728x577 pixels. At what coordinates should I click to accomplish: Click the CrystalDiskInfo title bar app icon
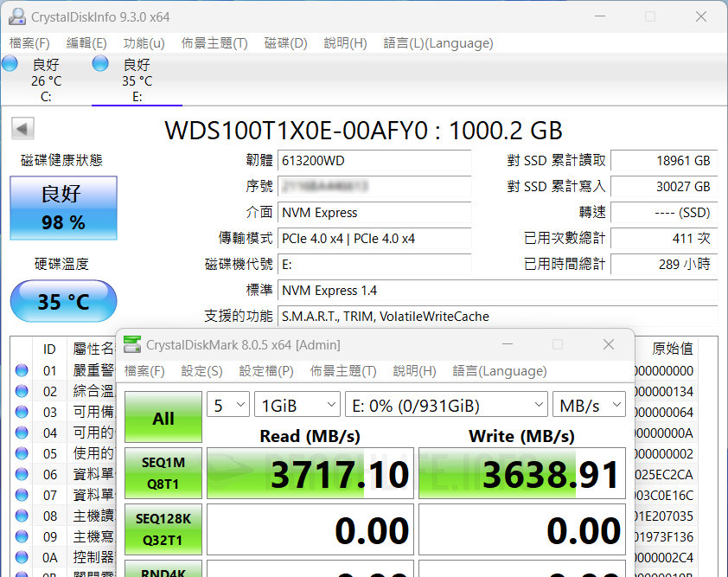tap(16, 16)
